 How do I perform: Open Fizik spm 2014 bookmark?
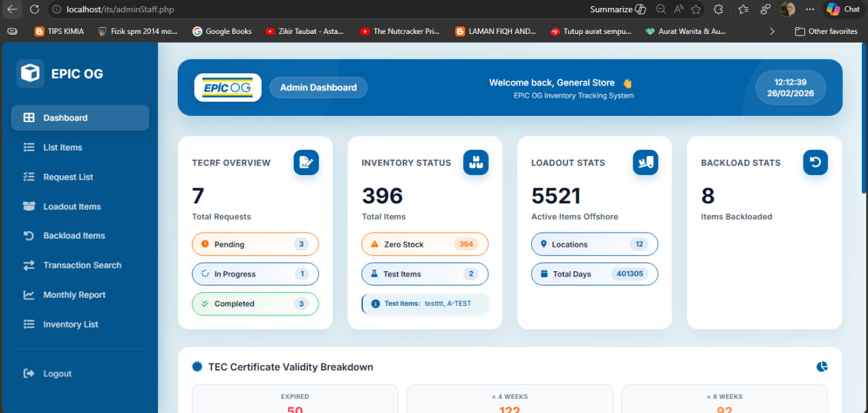pyautogui.click(x=138, y=31)
